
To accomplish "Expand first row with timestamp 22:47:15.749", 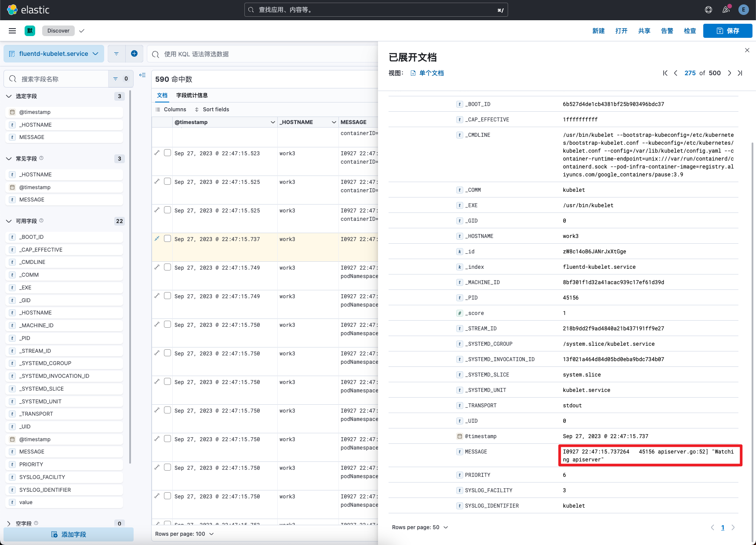I will 157,267.
